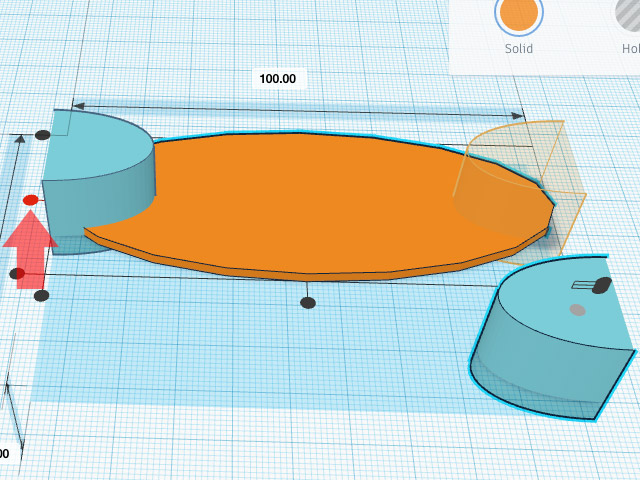This screenshot has height=480, width=640.
Task: Click small white rectangle on right cylinder top
Action: pyautogui.click(x=581, y=285)
